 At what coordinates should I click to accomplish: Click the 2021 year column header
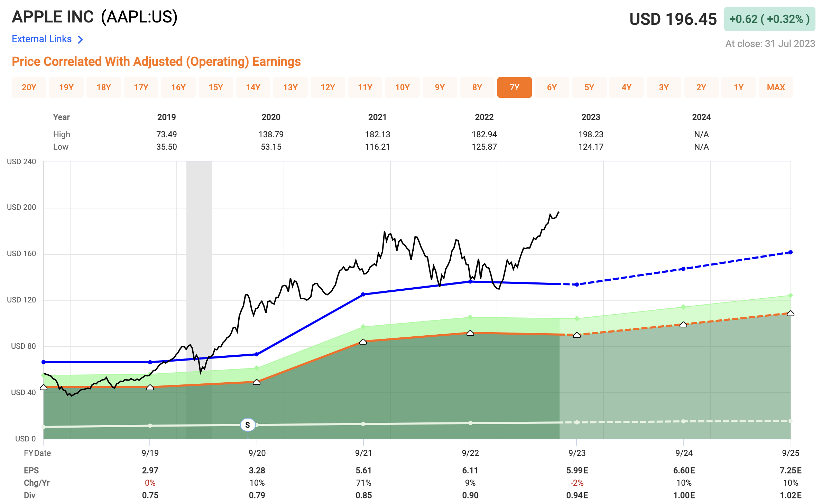(x=377, y=117)
